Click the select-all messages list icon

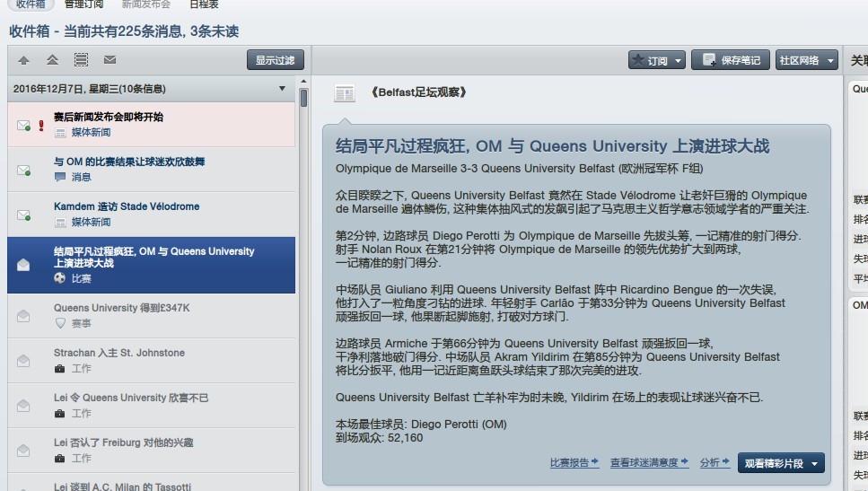click(x=81, y=60)
